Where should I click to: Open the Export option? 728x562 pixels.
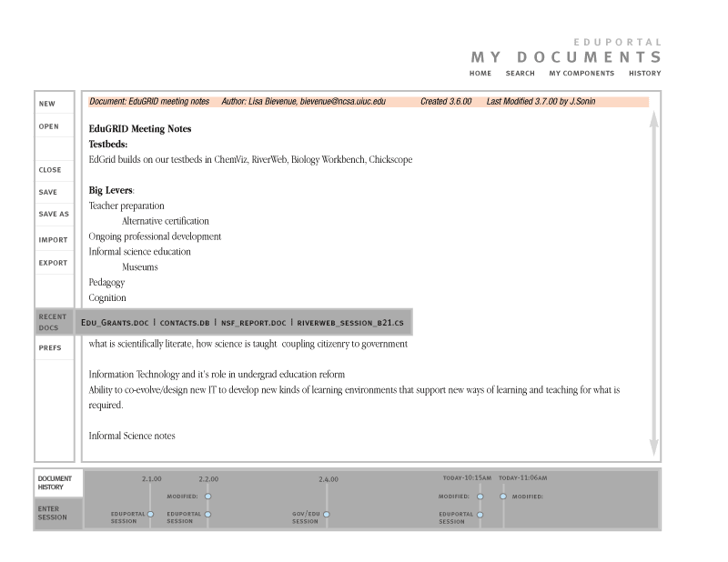pos(53,263)
